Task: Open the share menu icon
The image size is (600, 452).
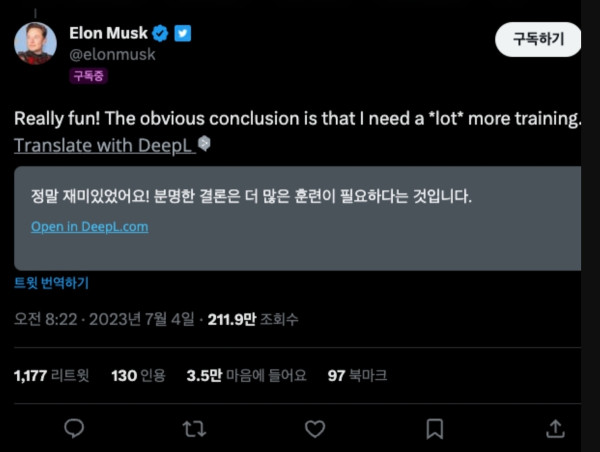Action: 555,428
